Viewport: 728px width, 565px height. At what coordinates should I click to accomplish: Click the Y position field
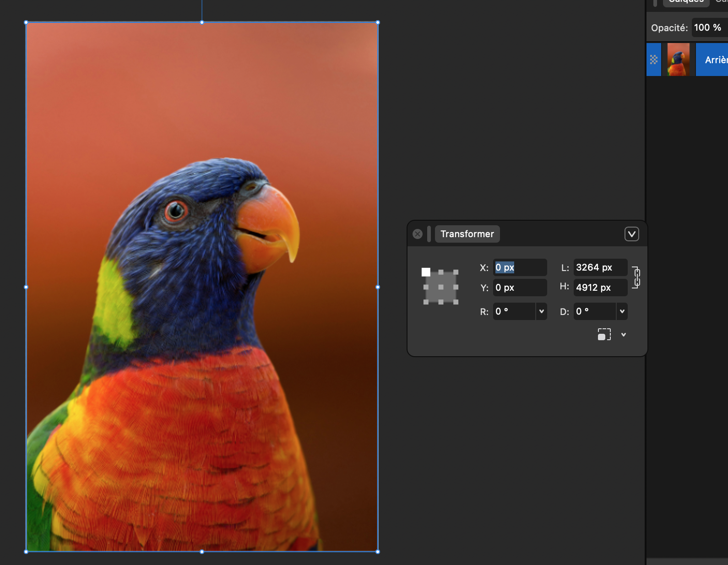[x=520, y=288]
